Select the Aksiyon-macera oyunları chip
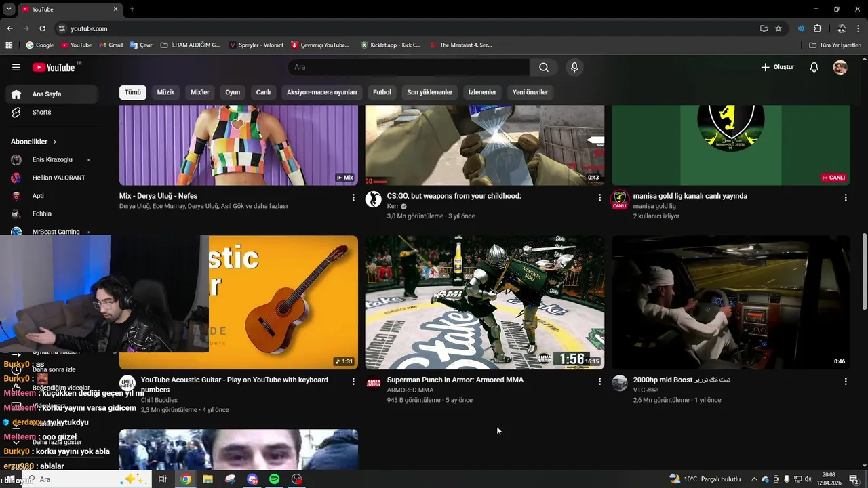Viewport: 868px width, 488px height. 321,92
